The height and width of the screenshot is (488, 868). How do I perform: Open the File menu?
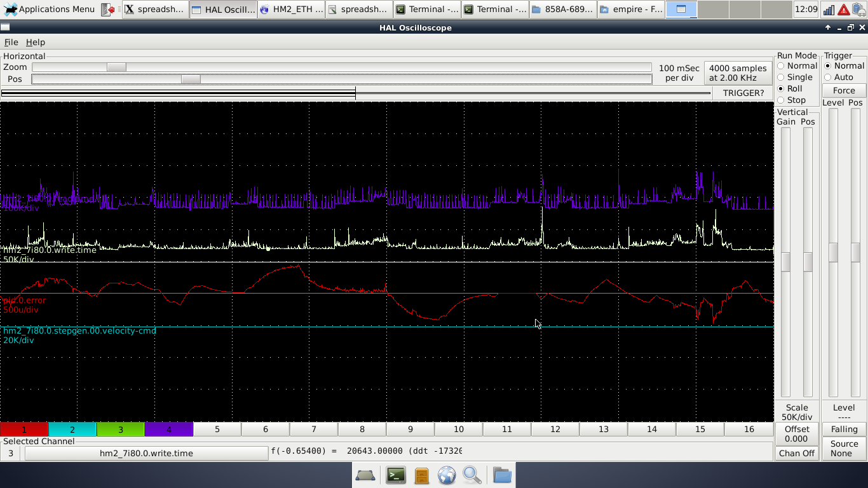click(11, 42)
